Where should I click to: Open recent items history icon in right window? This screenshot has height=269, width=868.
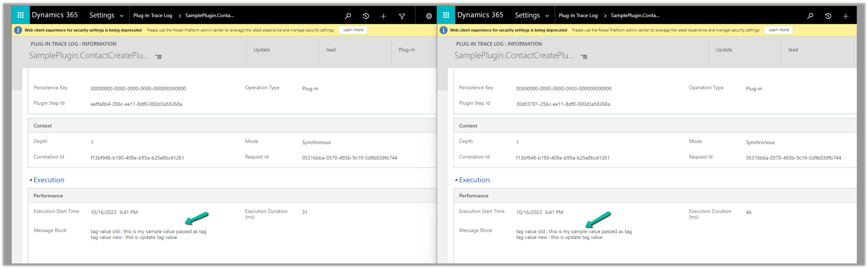pos(828,16)
